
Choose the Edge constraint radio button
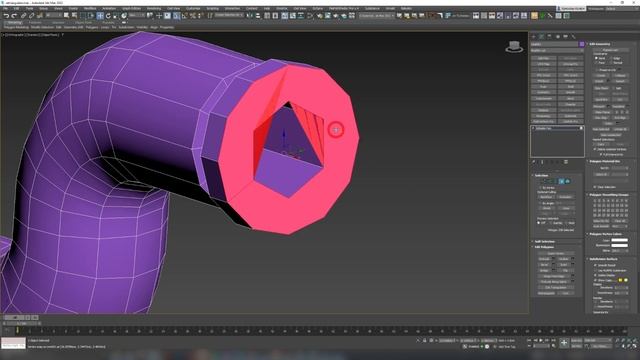click(611, 58)
